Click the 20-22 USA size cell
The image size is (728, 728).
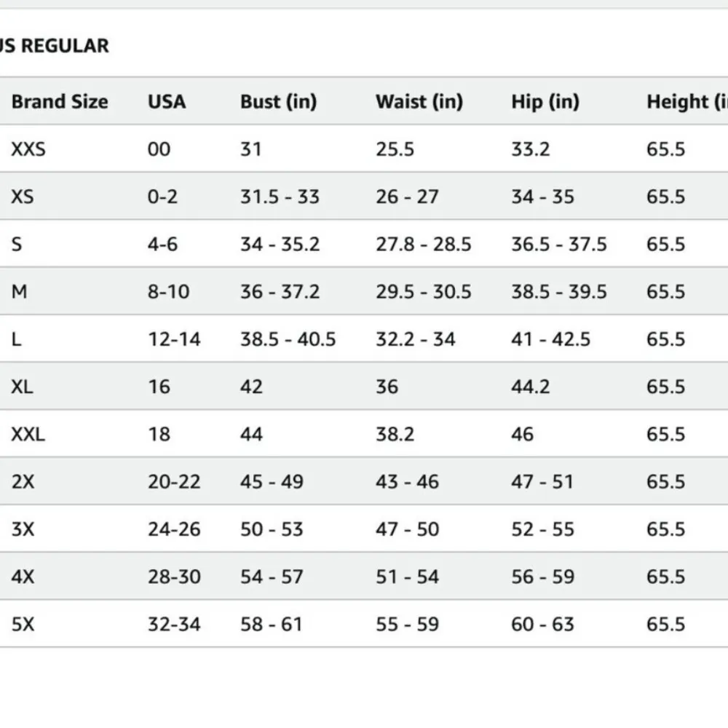[174, 482]
